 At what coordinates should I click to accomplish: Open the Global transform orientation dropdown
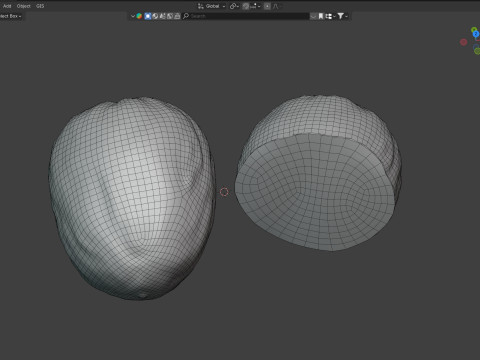pyautogui.click(x=212, y=6)
